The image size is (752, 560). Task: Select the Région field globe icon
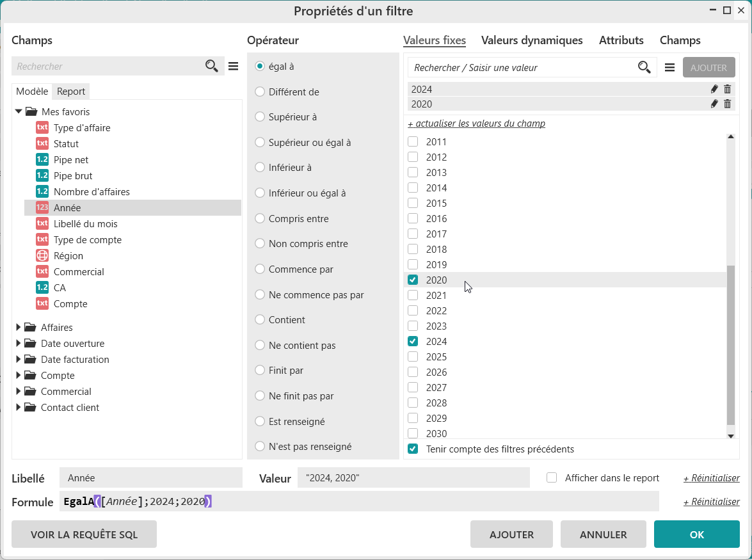42,256
